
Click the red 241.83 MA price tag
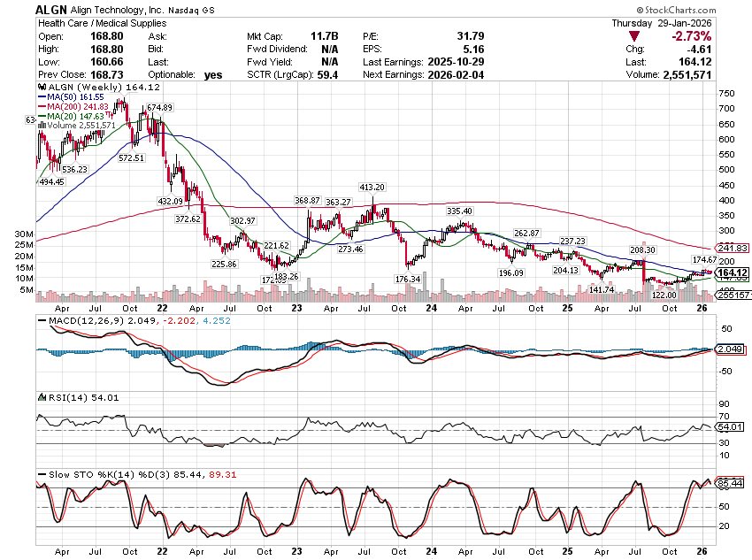click(732, 249)
